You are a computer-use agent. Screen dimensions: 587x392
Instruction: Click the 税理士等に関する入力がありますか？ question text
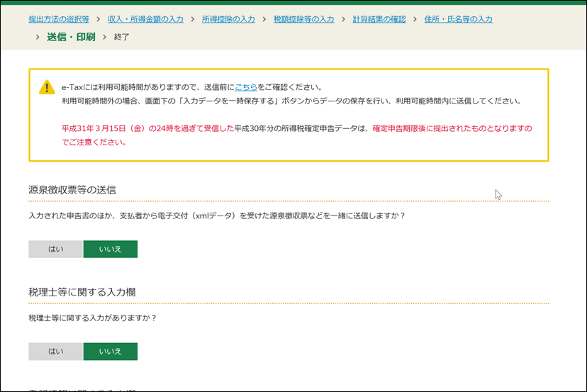tap(92, 318)
